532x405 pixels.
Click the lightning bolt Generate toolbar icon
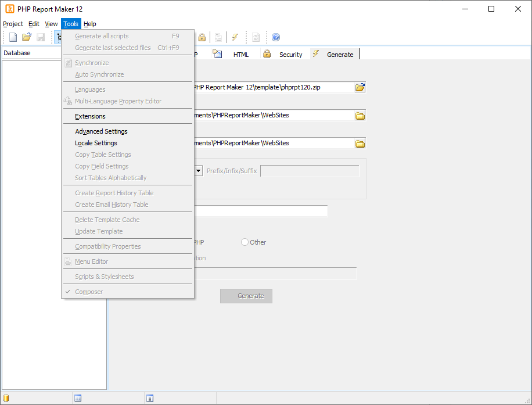[235, 37]
